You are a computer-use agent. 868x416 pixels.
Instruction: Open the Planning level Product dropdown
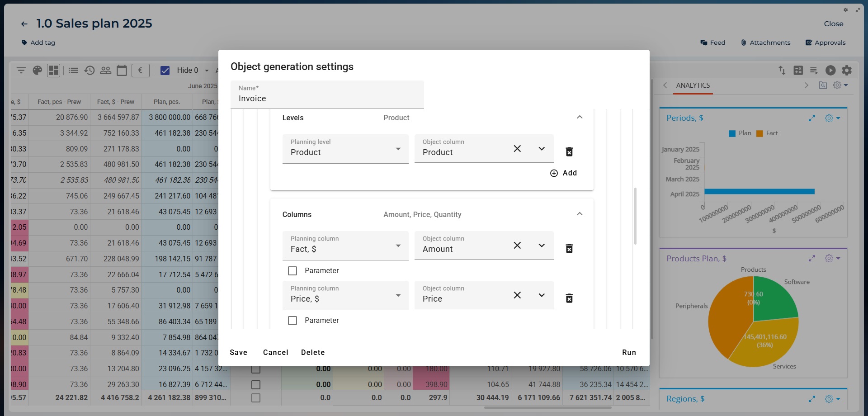(345, 149)
